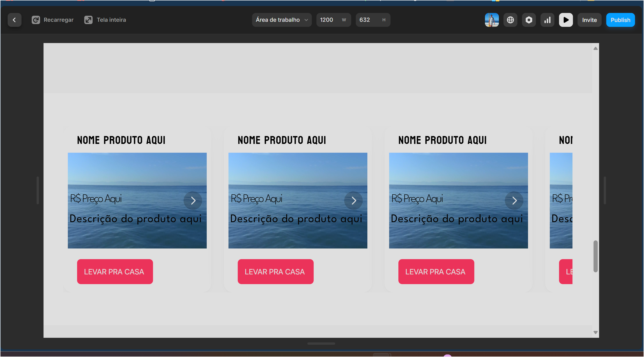Screen dimensions: 644x357
Task: Click LEVAR PRA CASA on first product
Action: click(115, 271)
